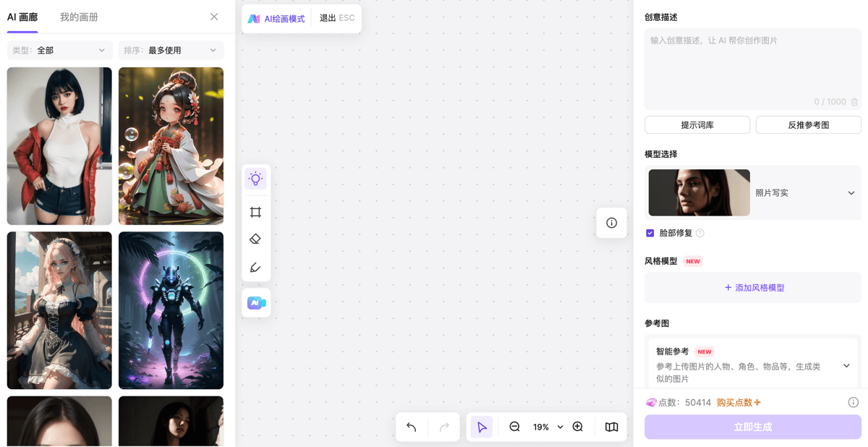Activate the pointer select tool

[482, 427]
